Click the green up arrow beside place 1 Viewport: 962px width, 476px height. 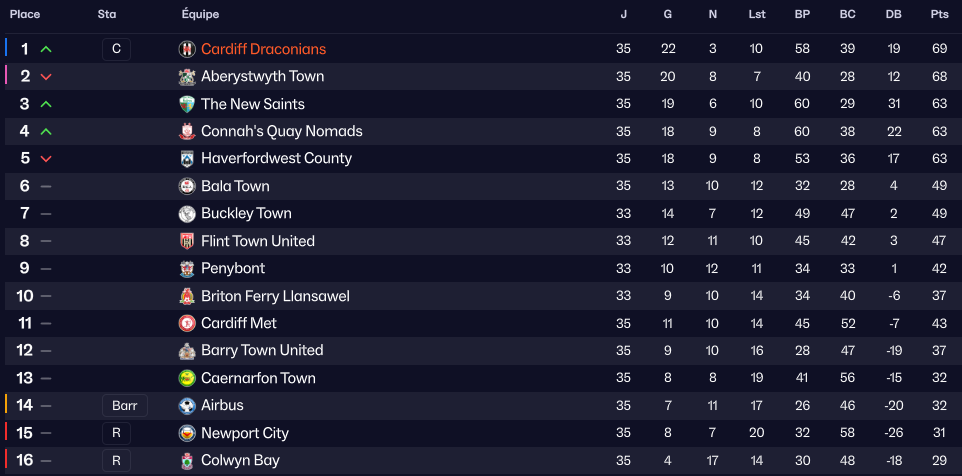(46, 49)
